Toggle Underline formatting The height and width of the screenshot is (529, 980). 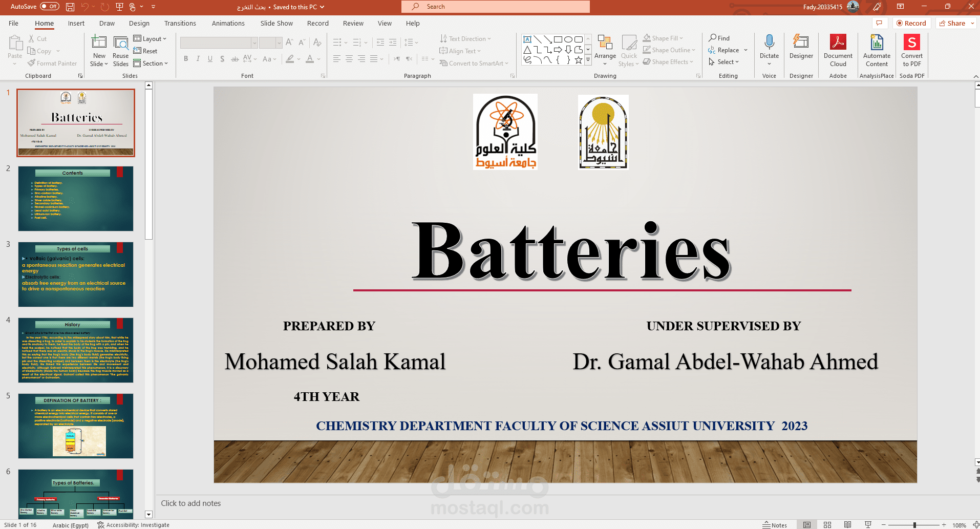tap(210, 59)
